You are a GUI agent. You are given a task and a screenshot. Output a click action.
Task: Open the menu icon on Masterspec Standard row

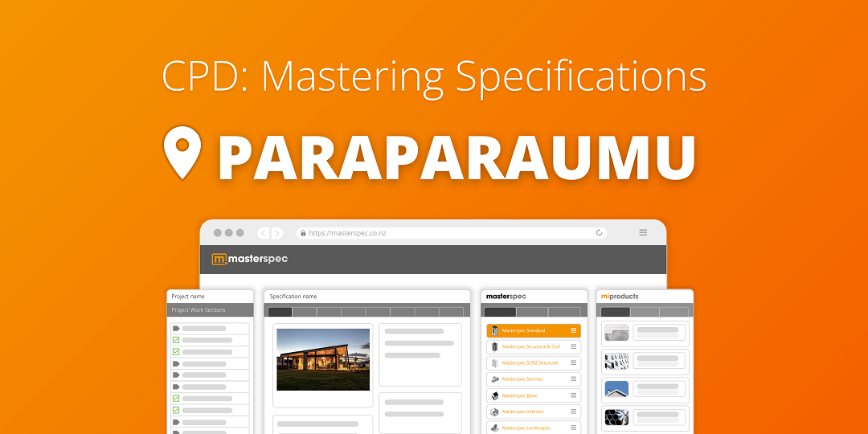click(x=574, y=330)
